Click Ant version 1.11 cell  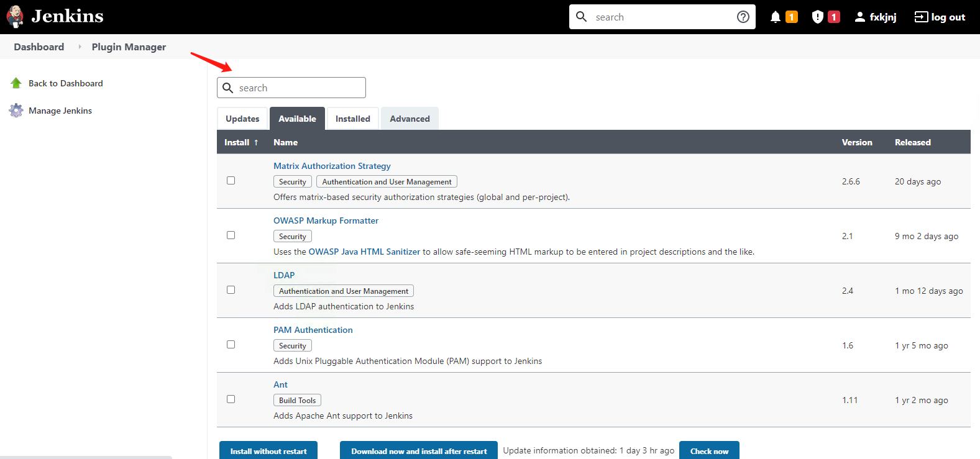click(x=849, y=400)
